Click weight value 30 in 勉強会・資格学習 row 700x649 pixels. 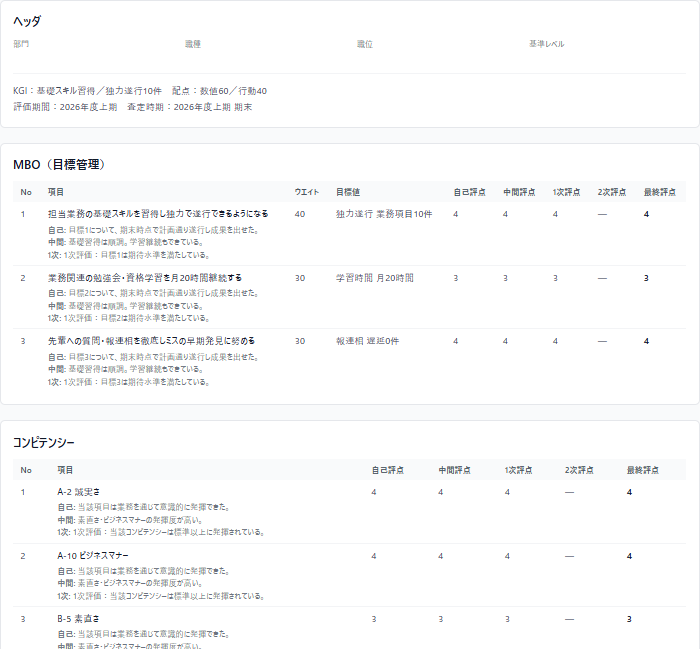(300, 278)
